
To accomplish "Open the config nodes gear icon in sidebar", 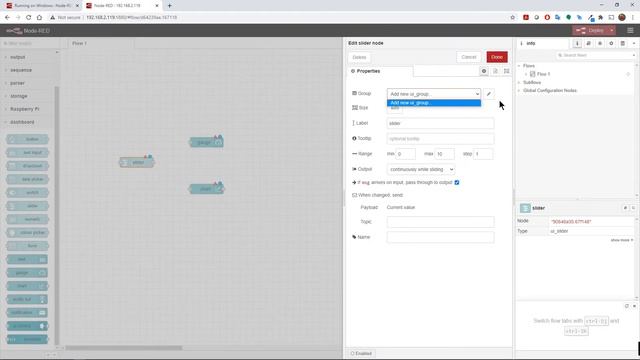I will coord(611,43).
